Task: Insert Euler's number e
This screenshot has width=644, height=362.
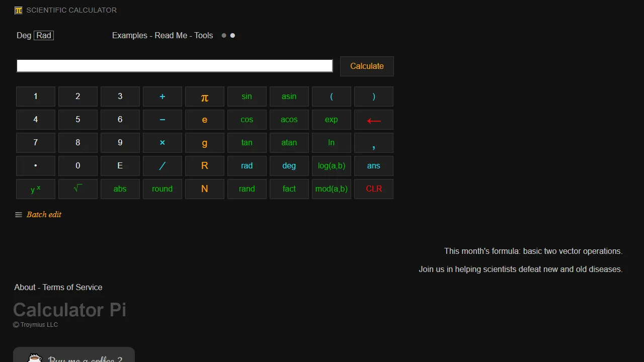Action: click(x=204, y=120)
